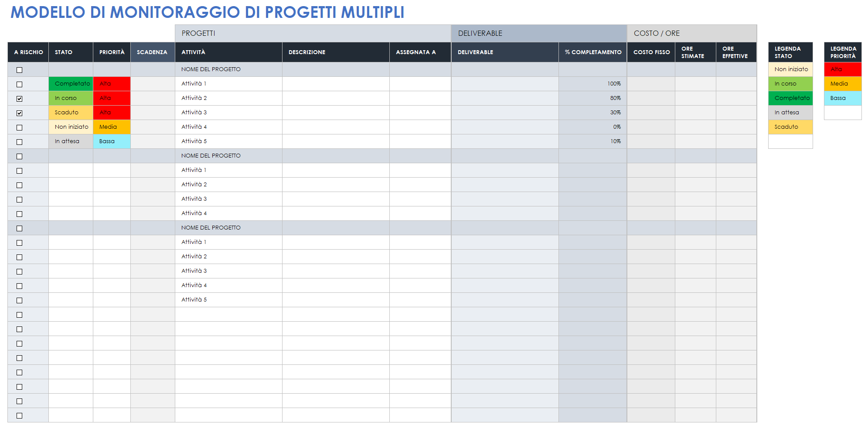Screen dimensions: 868x429
Task: Tick the checkbox in the first NOME DEL PROGETTO row
Action: pos(19,70)
